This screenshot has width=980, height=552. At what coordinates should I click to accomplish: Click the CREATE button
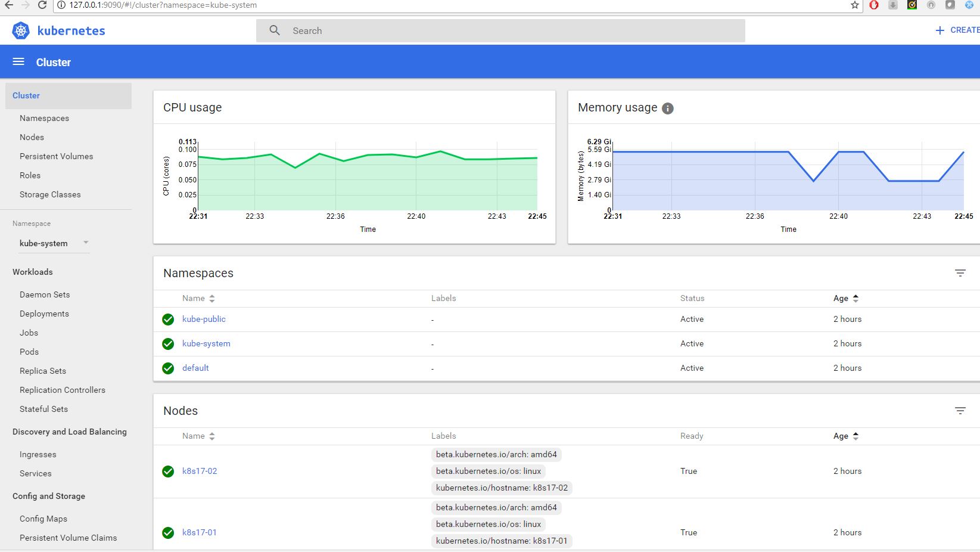958,30
